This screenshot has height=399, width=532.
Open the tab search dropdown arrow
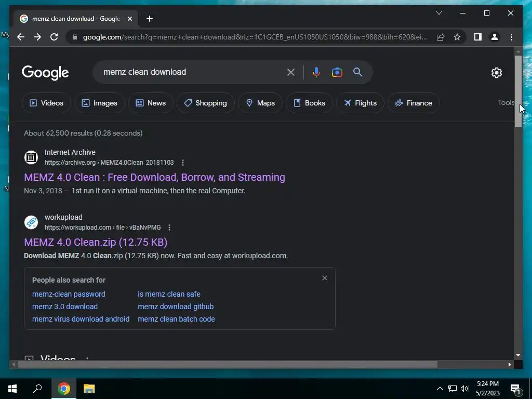tap(438, 13)
